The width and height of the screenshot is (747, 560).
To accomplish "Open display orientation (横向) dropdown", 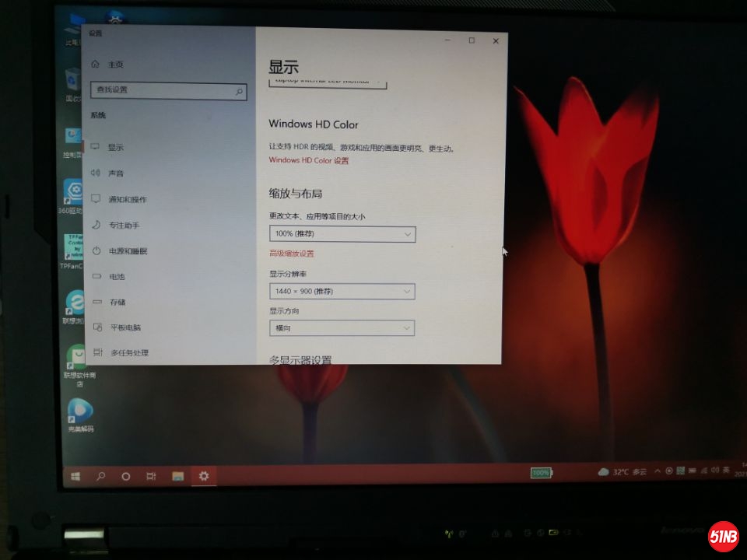I will [342, 329].
